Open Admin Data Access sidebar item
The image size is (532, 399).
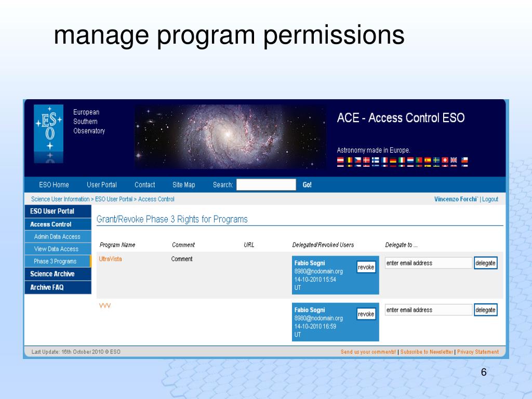pyautogui.click(x=58, y=237)
